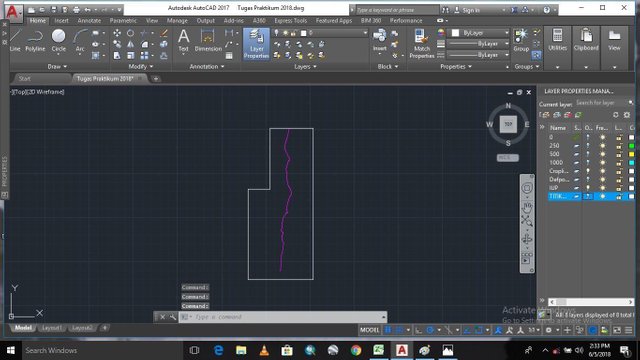The height and width of the screenshot is (360, 640).
Task: Open the Chrome taskbar icon
Action: [x=356, y=350]
